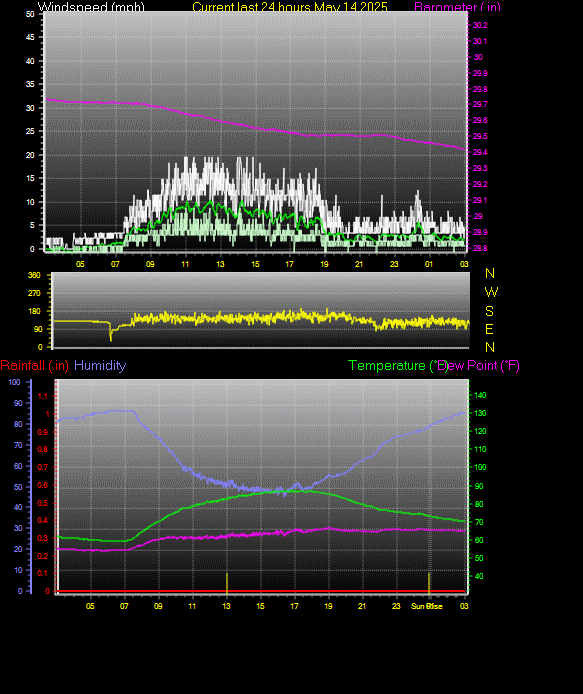Click the yellow marker line at hour 13
The image size is (583, 694).
tap(227, 582)
